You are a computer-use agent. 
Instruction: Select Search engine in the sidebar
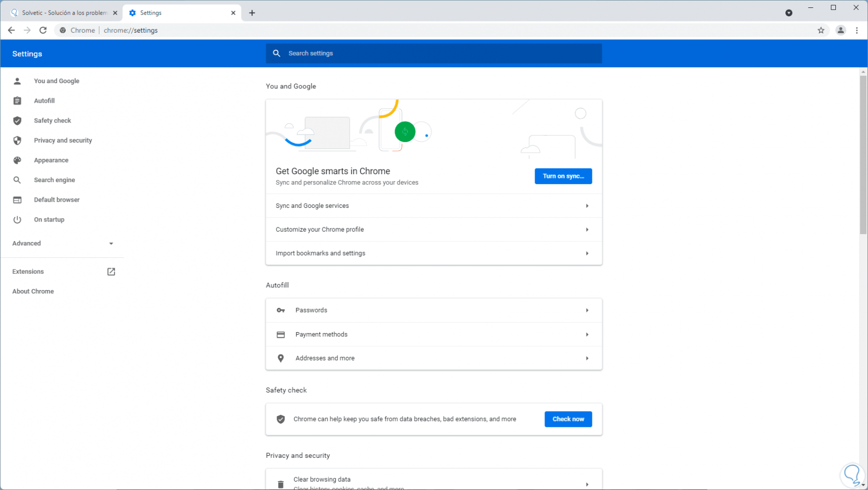click(55, 180)
